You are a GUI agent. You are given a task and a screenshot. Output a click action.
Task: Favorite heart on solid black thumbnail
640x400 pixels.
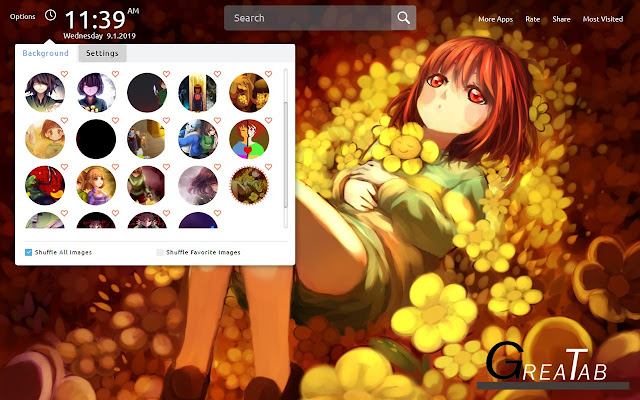tap(116, 120)
